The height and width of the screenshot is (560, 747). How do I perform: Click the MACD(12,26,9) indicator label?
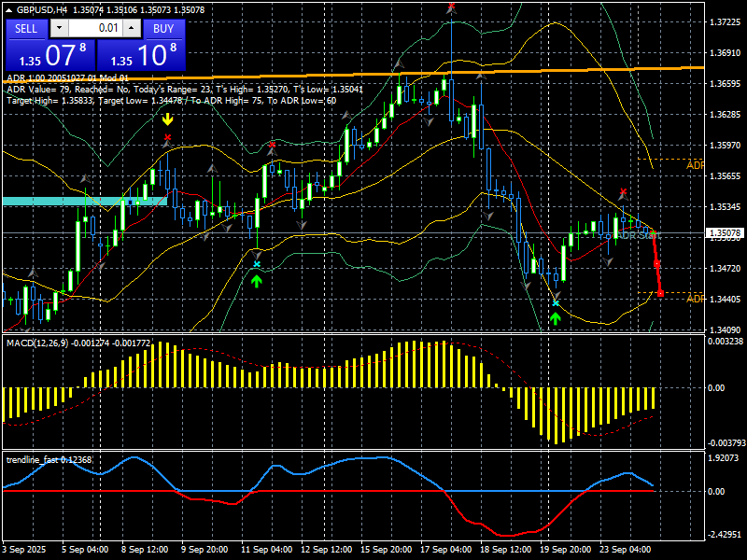pos(78,343)
